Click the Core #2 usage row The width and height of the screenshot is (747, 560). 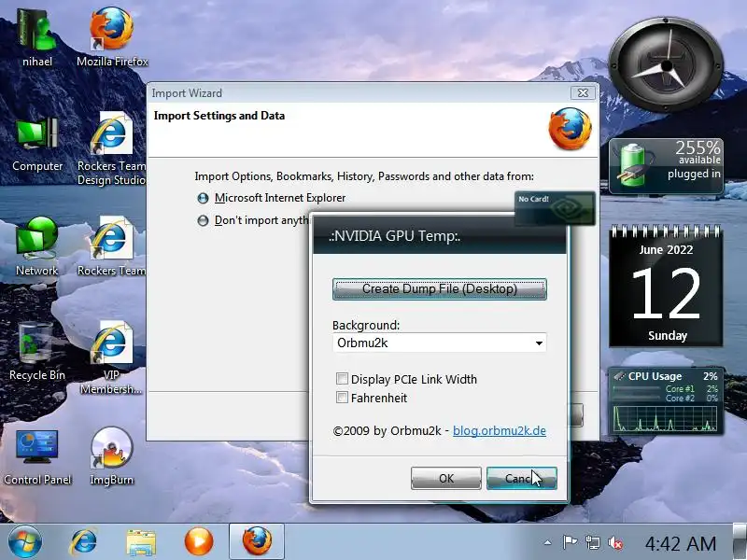[x=666, y=399]
